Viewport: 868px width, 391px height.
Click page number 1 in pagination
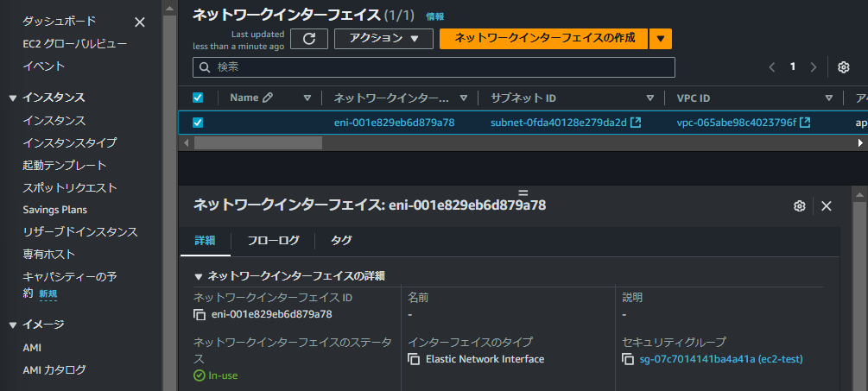coord(793,67)
